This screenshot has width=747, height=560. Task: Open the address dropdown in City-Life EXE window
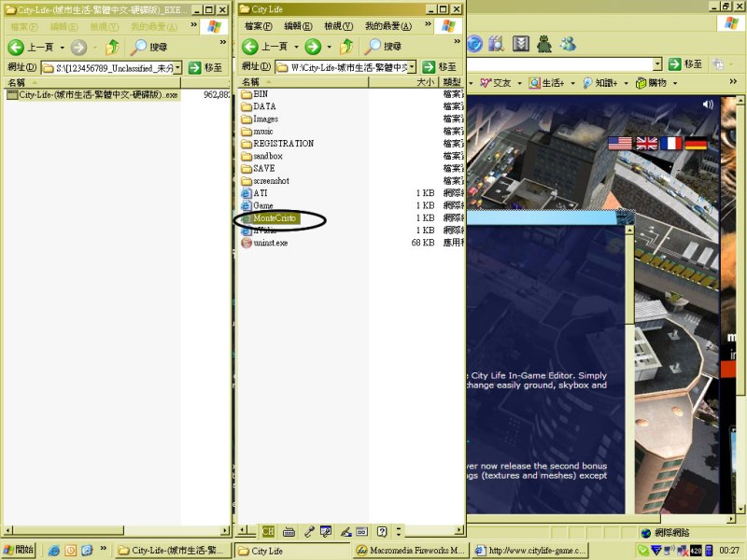click(x=177, y=67)
